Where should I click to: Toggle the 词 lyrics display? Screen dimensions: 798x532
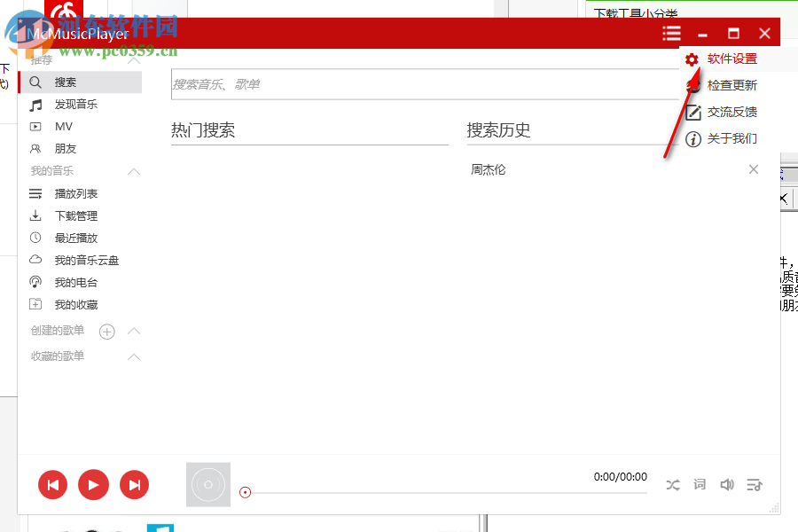pyautogui.click(x=700, y=484)
